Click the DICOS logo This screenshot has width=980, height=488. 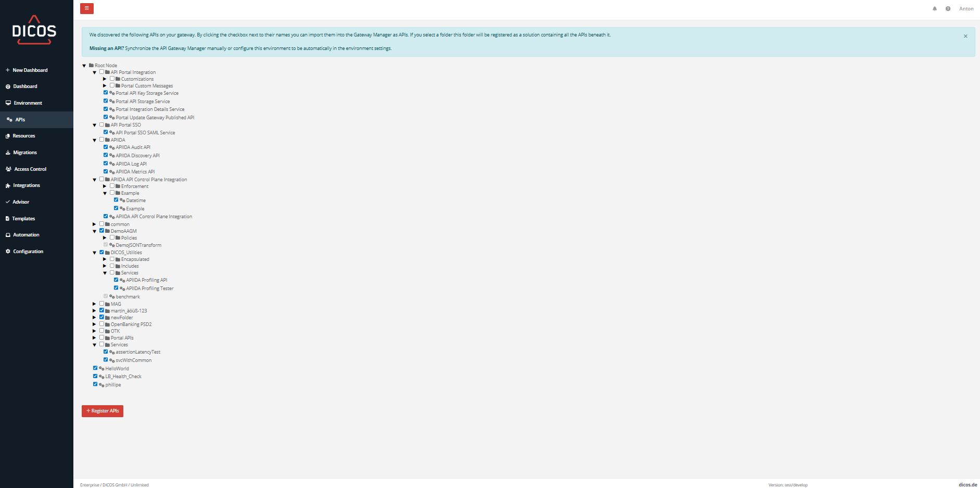pyautogui.click(x=34, y=31)
